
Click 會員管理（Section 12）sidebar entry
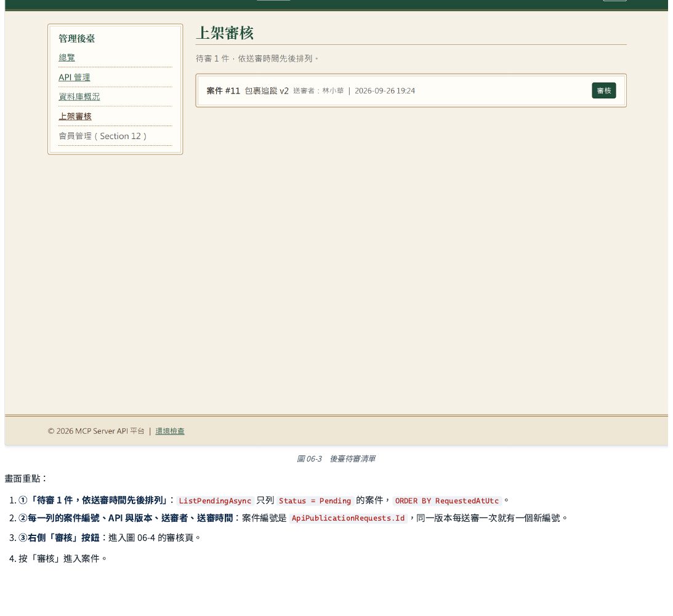[x=103, y=136]
